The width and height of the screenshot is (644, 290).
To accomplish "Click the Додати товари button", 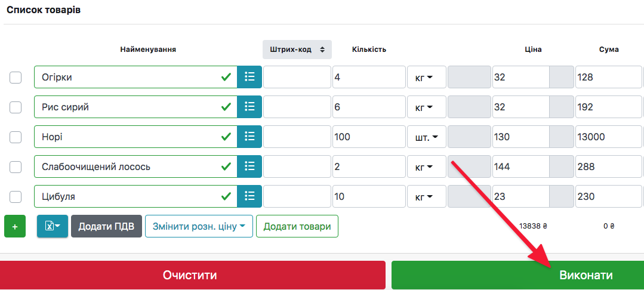I will (297, 227).
